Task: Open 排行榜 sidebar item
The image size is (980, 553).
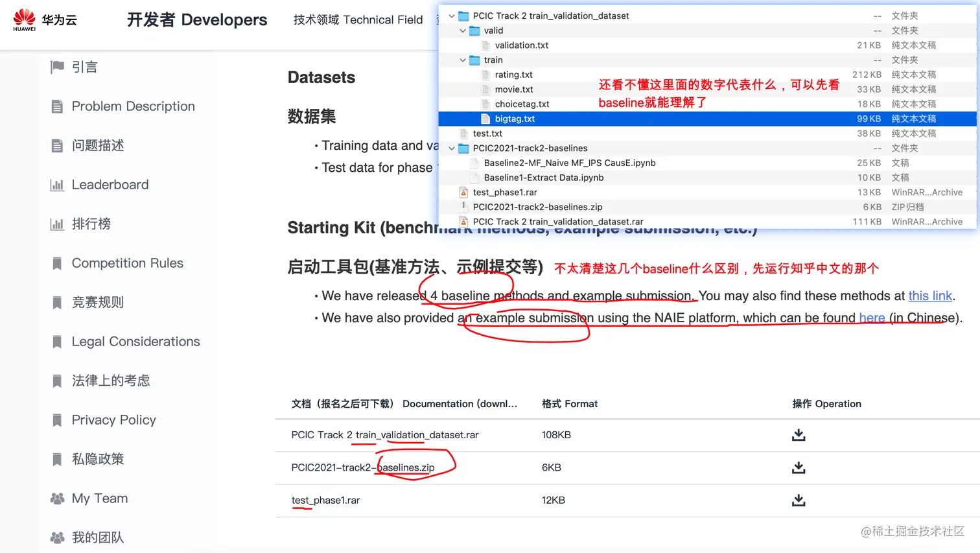Action: 91,224
